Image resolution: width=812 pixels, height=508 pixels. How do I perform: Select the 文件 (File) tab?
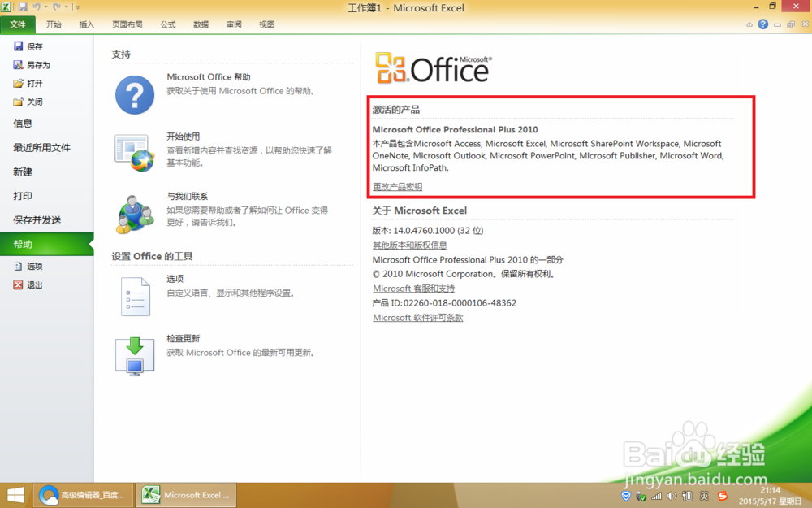(18, 24)
